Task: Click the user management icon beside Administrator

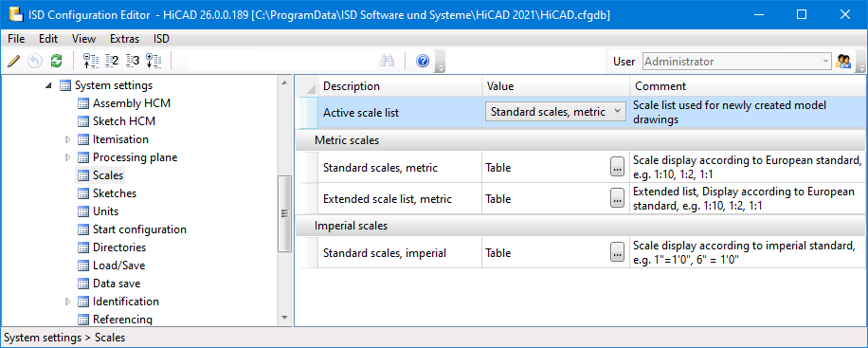Action: click(843, 62)
